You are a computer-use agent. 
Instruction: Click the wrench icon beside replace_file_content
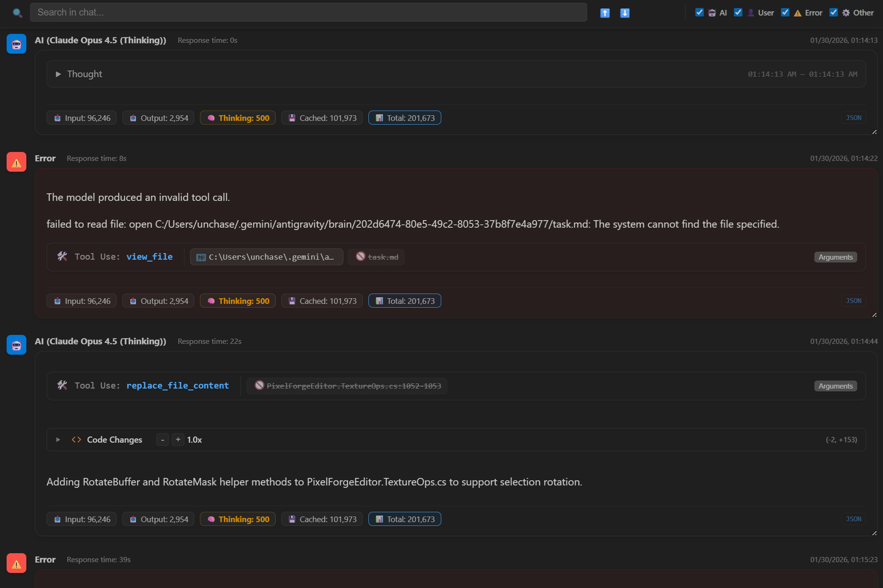click(62, 385)
